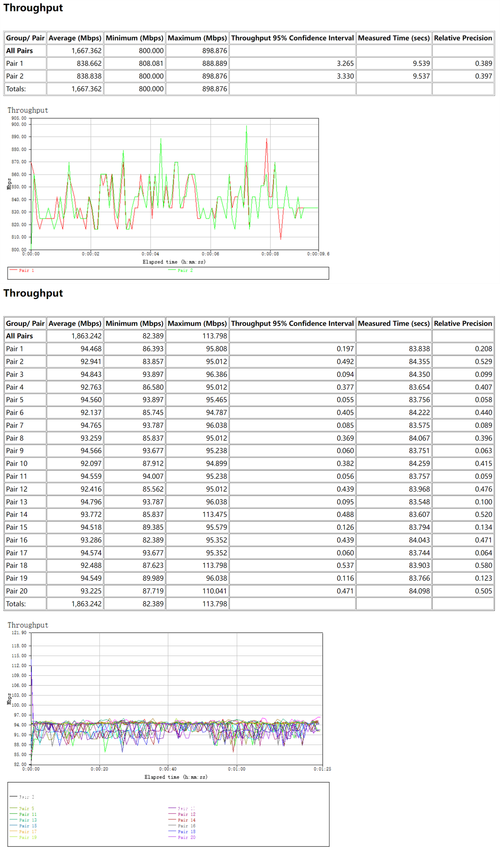Click the 0:01:00 time marker on lower chart axis

[x=236, y=769]
